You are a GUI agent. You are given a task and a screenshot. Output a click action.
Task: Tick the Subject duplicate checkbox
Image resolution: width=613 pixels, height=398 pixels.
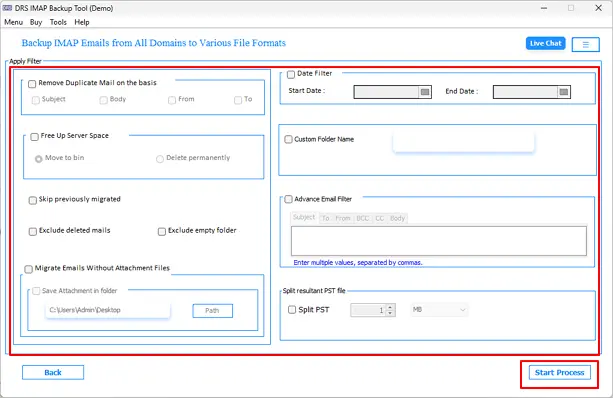(x=36, y=100)
